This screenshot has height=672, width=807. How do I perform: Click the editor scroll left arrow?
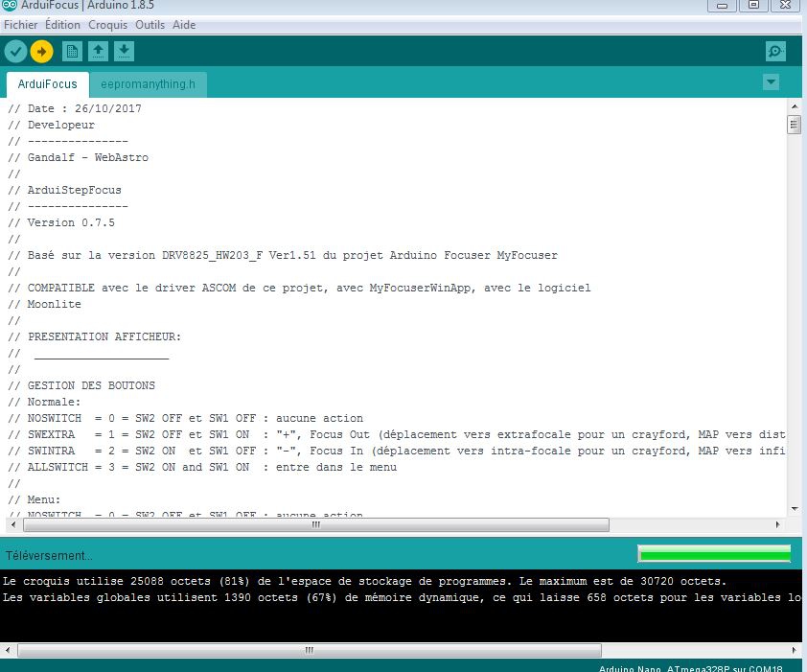tap(12, 524)
